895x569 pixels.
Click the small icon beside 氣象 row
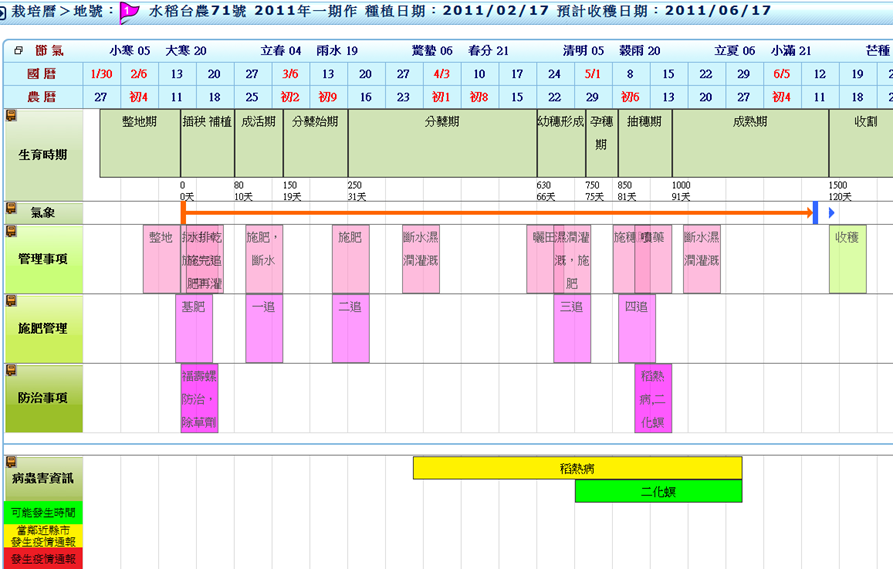(x=11, y=208)
